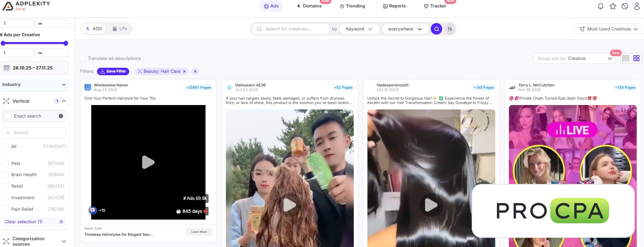Check the Retail vertical checkbox
This screenshot has height=247, width=644.
tap(5, 186)
